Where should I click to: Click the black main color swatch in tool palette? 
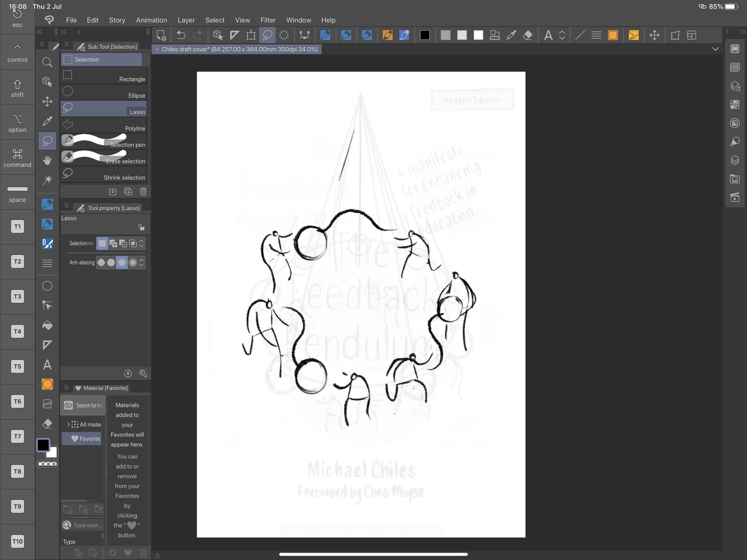tap(43, 445)
